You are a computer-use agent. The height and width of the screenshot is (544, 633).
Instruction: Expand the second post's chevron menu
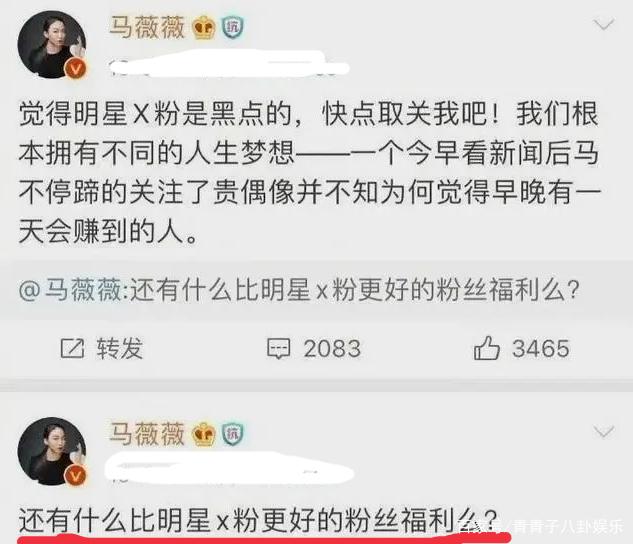coord(604,432)
